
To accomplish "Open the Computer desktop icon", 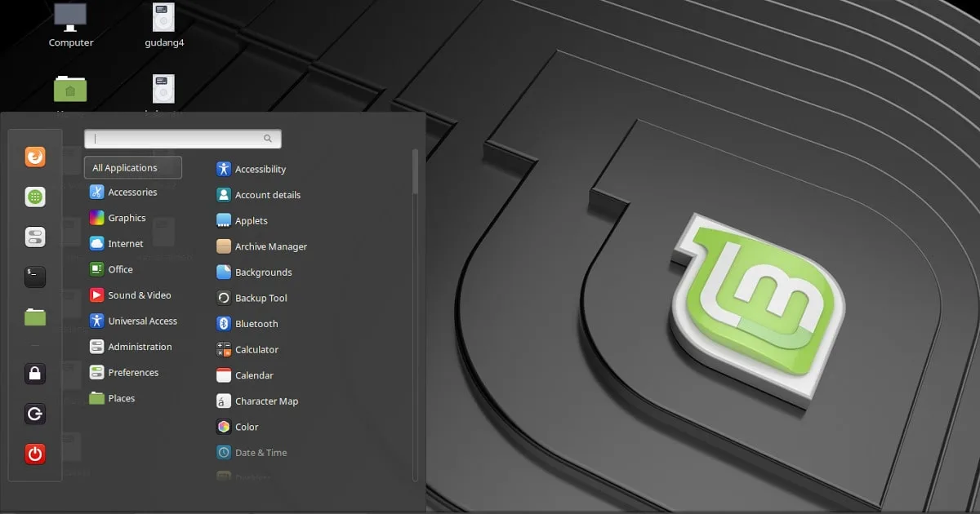I will [71, 16].
